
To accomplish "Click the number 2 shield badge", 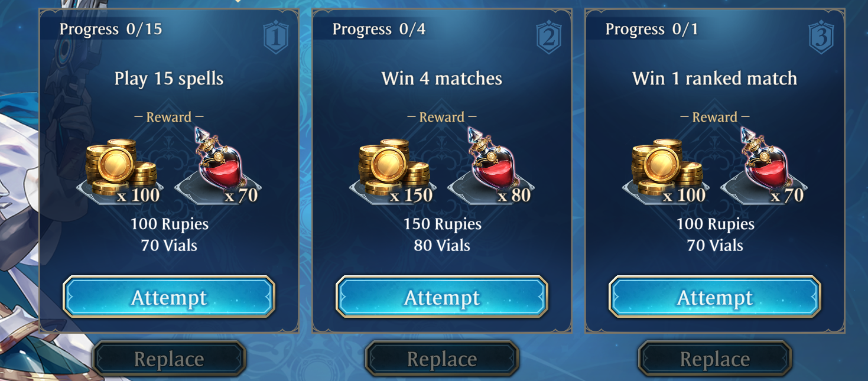I will [x=549, y=38].
